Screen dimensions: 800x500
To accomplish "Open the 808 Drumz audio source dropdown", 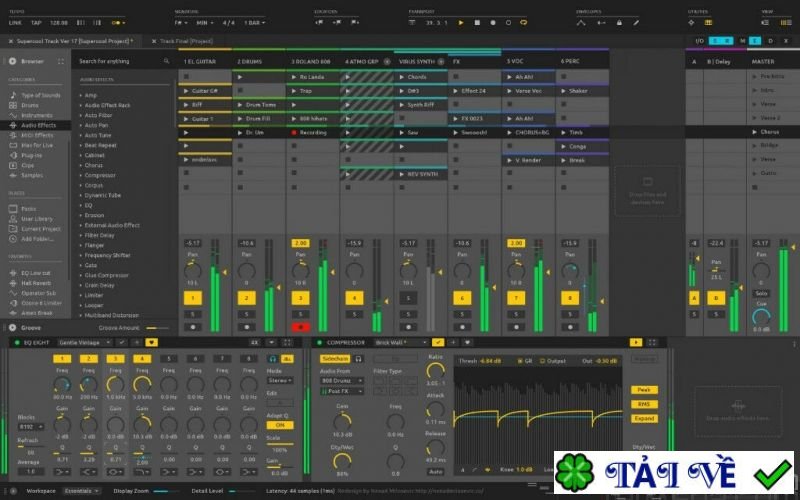I will [341, 381].
